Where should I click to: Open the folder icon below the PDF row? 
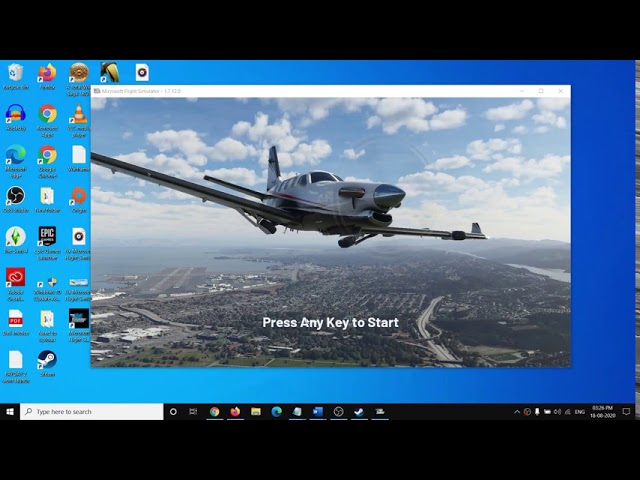tap(47, 325)
